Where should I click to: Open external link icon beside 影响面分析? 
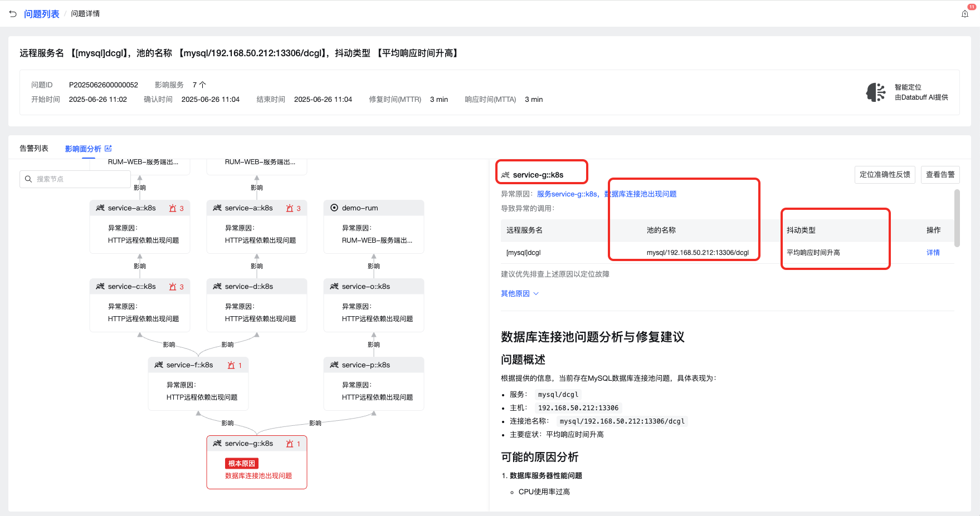109,149
